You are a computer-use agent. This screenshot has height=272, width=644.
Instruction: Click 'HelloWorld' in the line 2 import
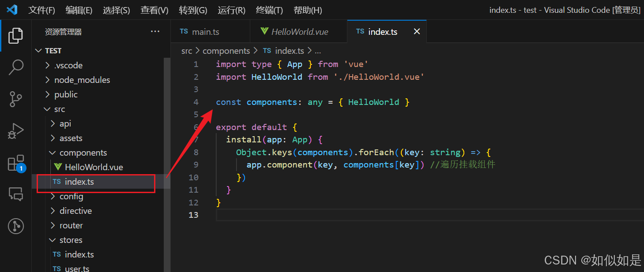[x=277, y=77]
